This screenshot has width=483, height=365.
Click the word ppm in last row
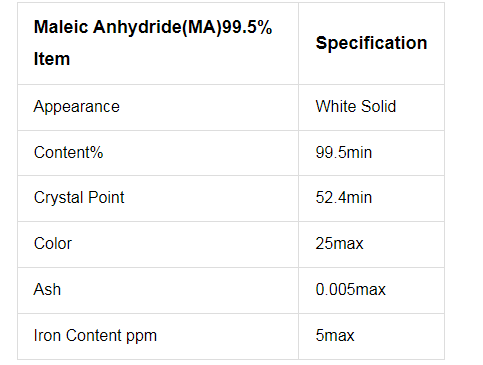[x=141, y=337]
